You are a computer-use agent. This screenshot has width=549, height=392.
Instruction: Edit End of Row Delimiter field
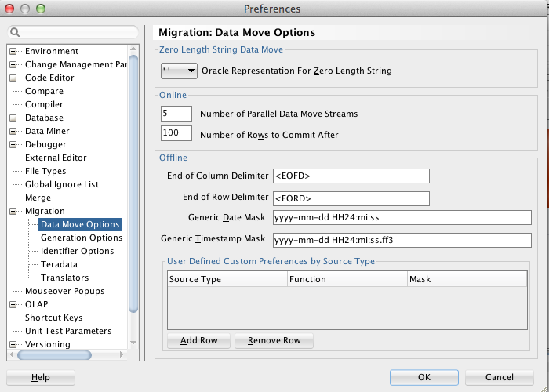click(351, 198)
